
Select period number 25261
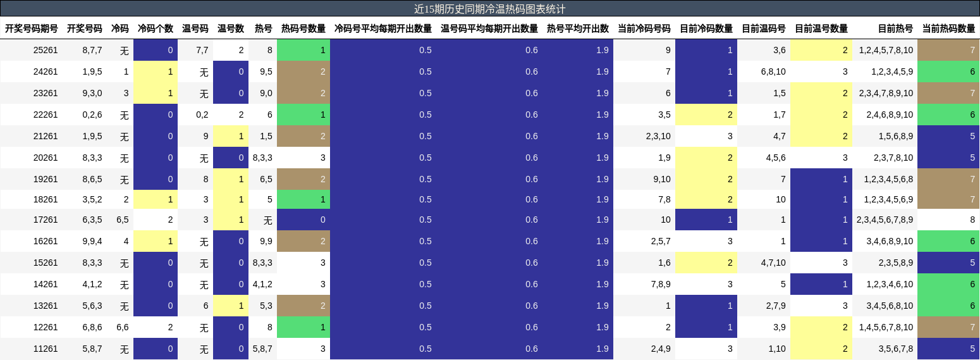(46, 50)
